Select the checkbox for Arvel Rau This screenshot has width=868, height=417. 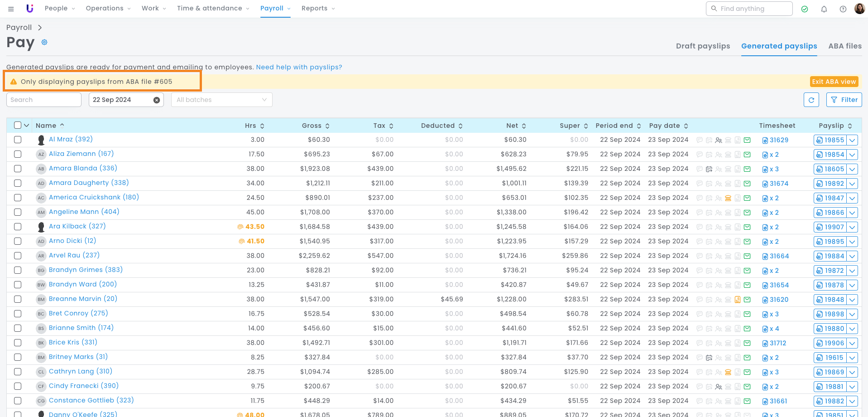[18, 256]
